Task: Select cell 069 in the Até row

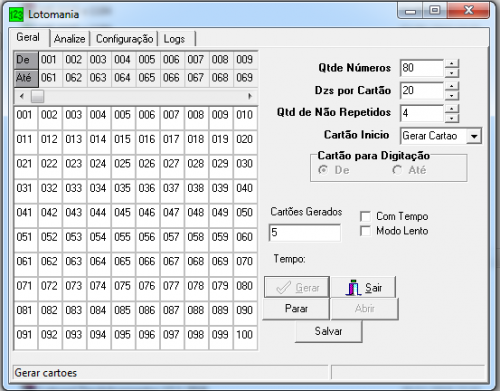Action: pyautogui.click(x=246, y=78)
